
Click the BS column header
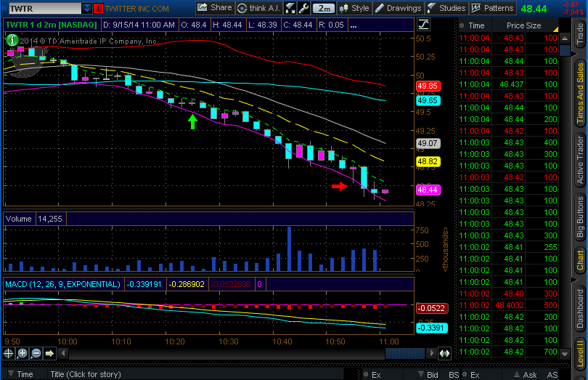454,375
